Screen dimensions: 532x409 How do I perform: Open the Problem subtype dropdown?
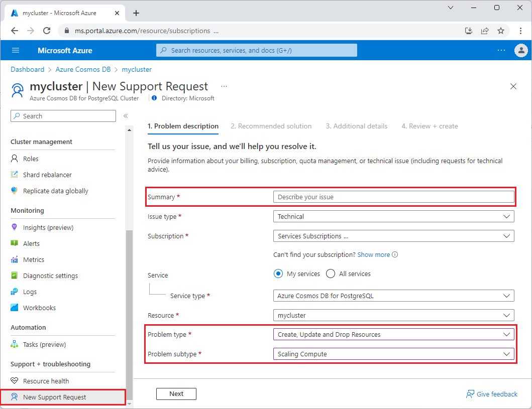393,354
